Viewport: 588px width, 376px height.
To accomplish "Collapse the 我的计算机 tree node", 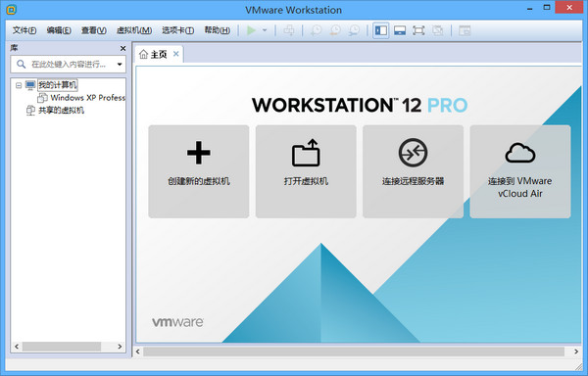I will click(x=18, y=86).
